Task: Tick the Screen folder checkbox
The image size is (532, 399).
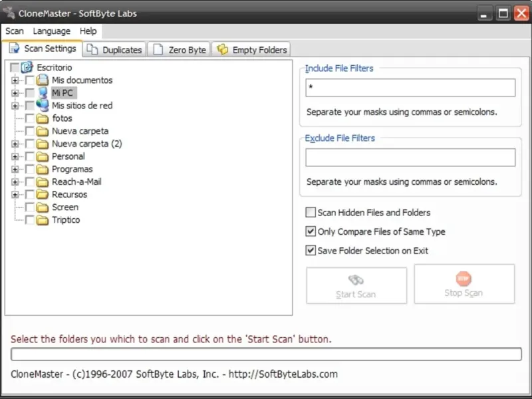Action: pos(30,207)
